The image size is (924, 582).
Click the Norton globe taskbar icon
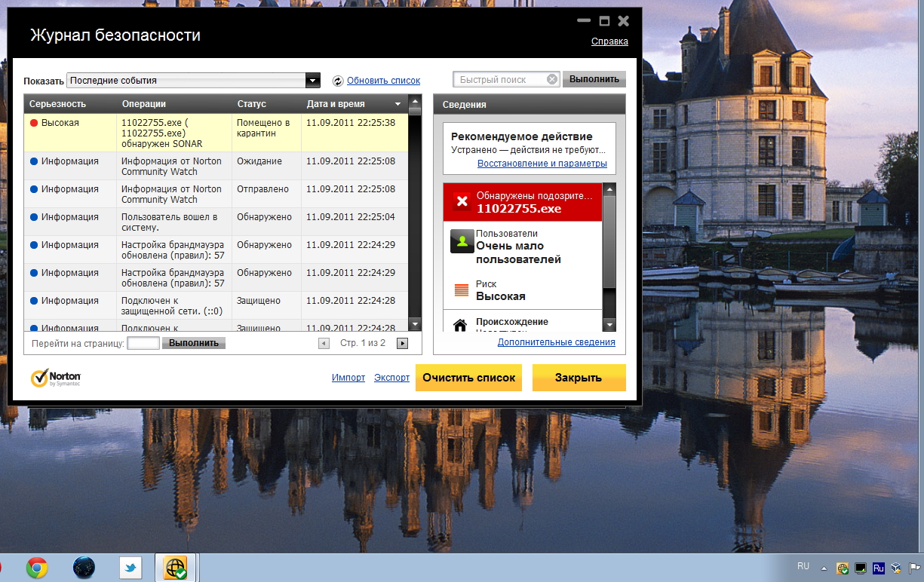pyautogui.click(x=176, y=568)
